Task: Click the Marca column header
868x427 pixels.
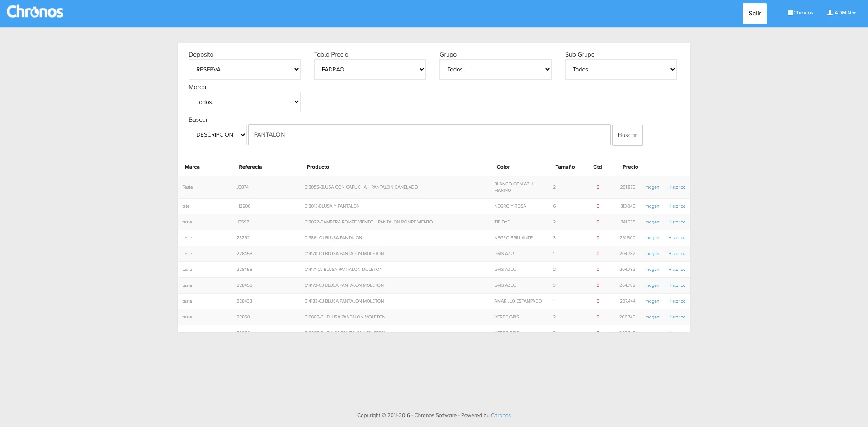Action: coord(192,167)
